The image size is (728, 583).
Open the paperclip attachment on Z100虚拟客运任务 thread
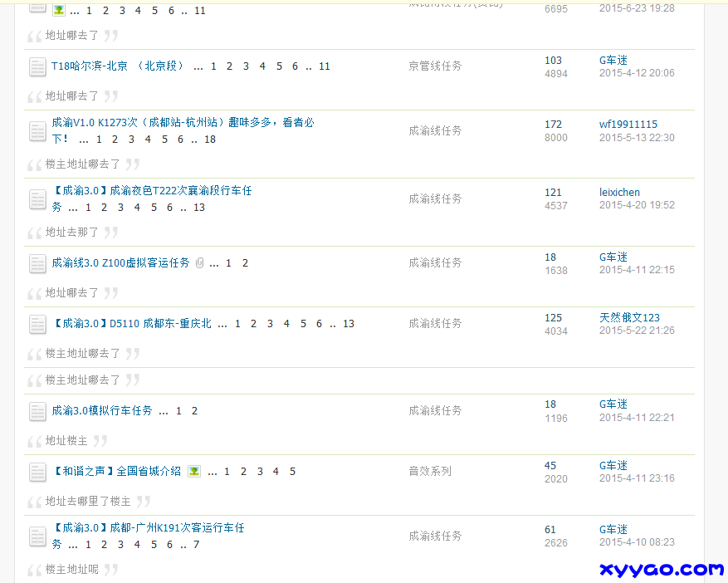pyautogui.click(x=201, y=262)
